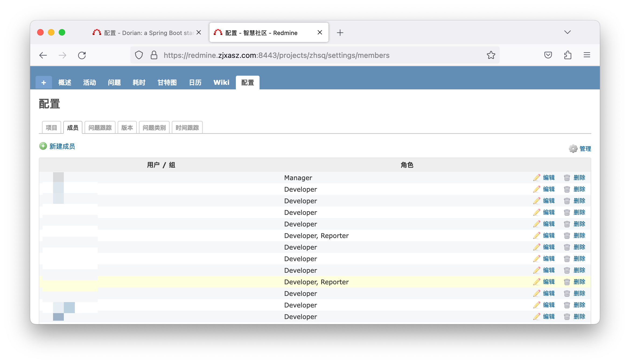Switch to the 问题跟踪 settings tab
The image size is (630, 364).
coord(100,128)
